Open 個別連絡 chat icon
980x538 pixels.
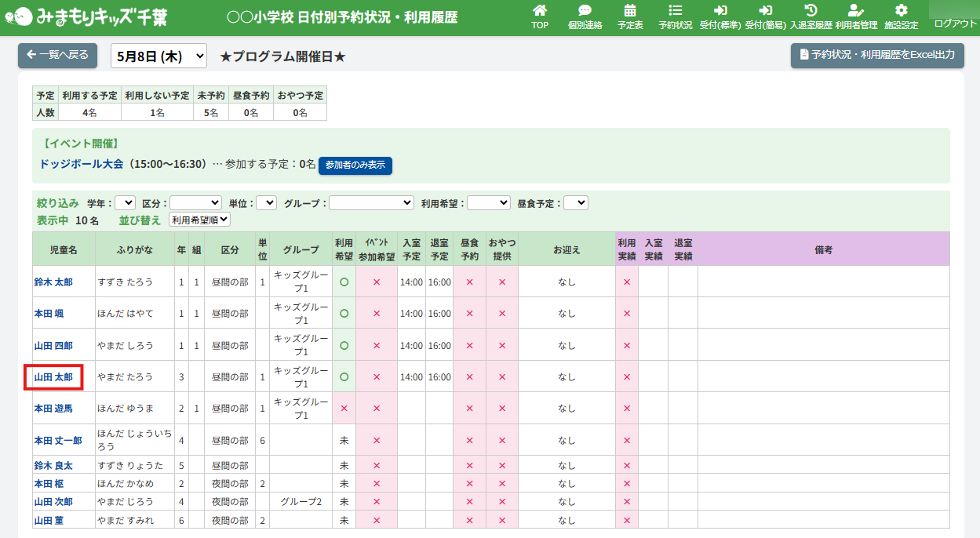click(585, 11)
